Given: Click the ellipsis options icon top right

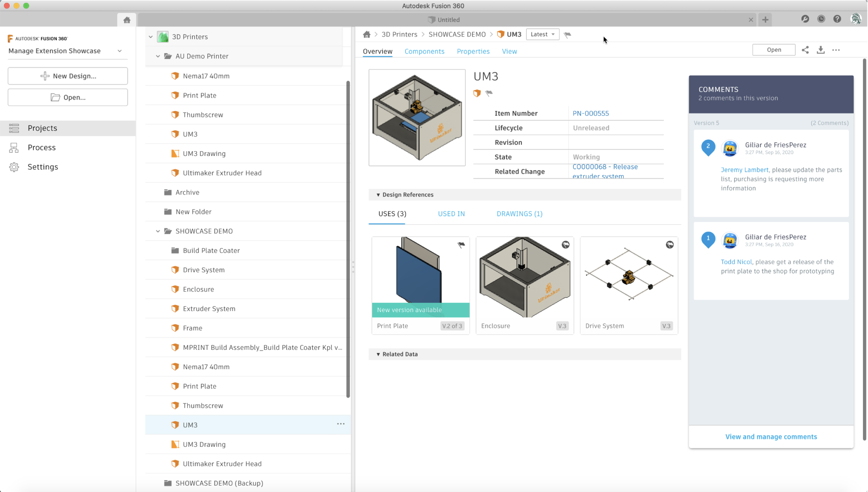Looking at the screenshot, I should [x=836, y=50].
